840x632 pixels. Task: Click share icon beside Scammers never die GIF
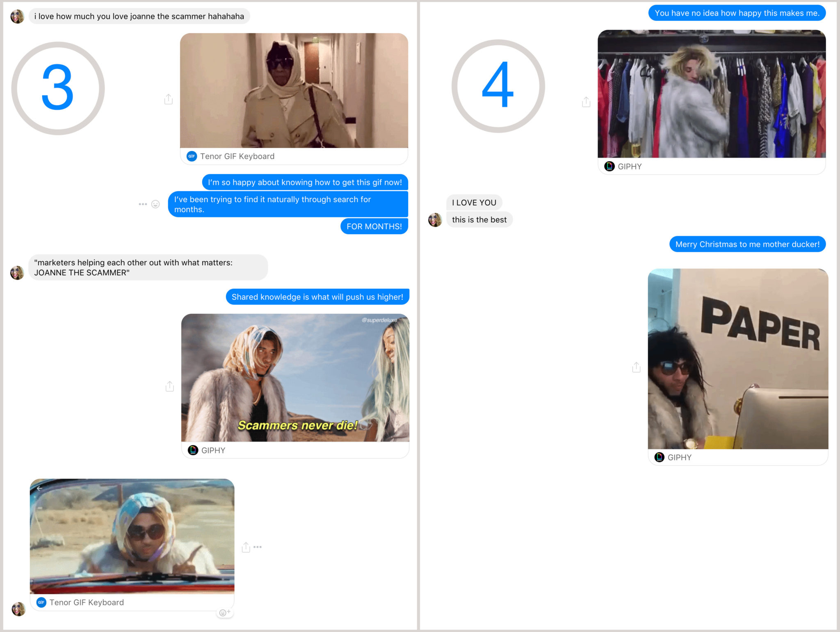point(169,386)
